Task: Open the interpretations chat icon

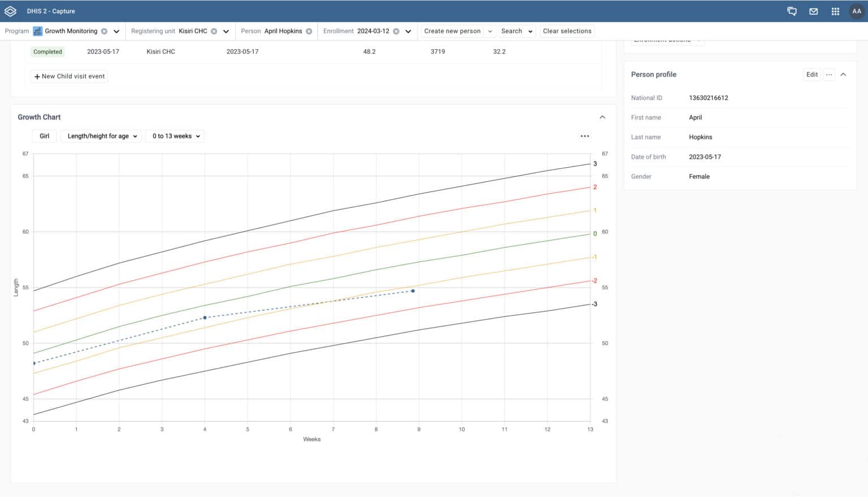Action: pyautogui.click(x=792, y=11)
